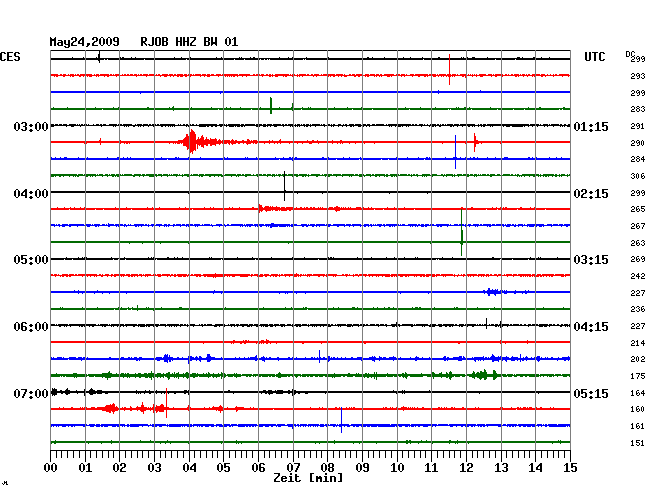Select the DC value 293
This screenshot has width=650, height=494.
pos(638,76)
